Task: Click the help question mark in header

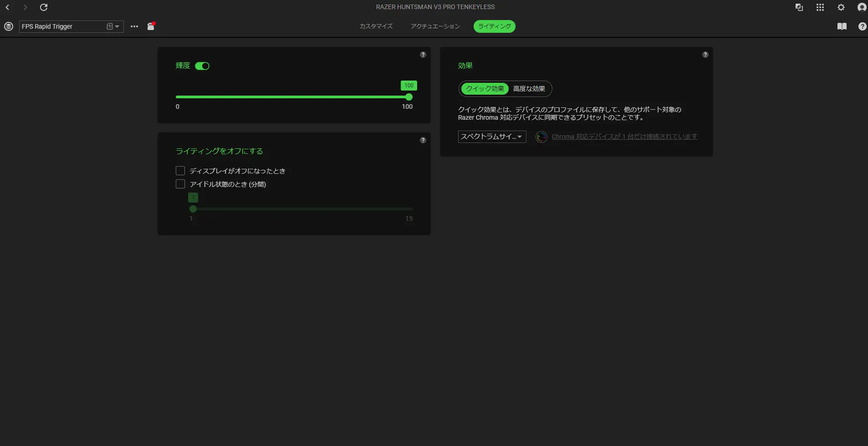Action: [x=862, y=26]
